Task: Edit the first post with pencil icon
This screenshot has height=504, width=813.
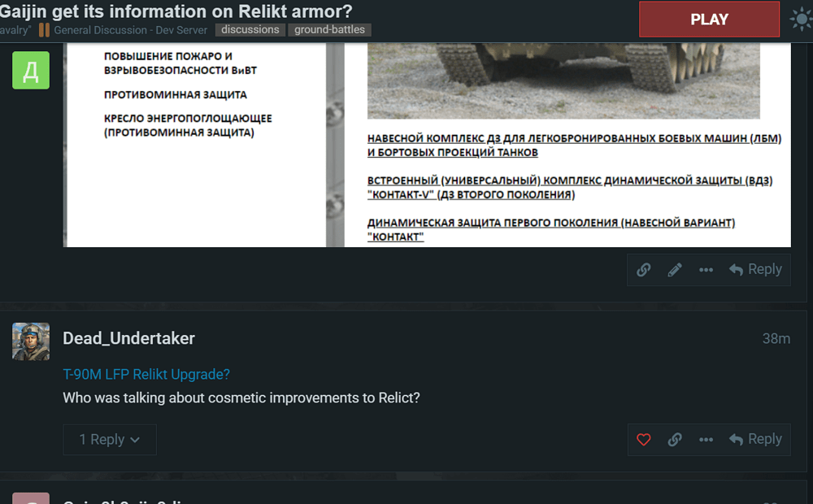Action: (x=675, y=270)
